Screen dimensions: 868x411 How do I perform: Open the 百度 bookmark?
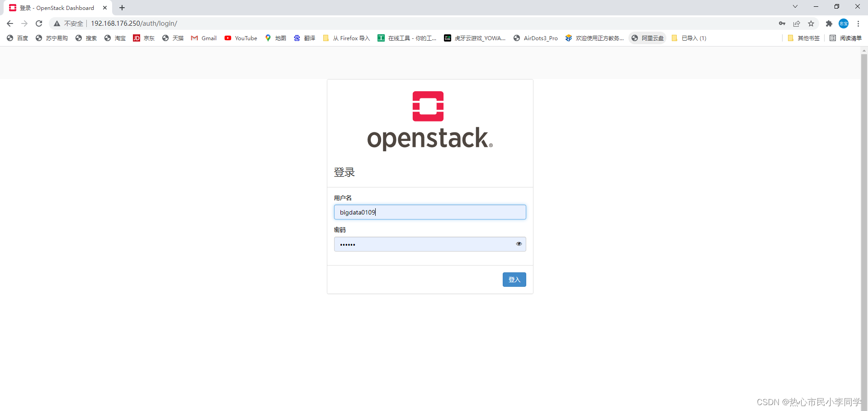pos(18,38)
